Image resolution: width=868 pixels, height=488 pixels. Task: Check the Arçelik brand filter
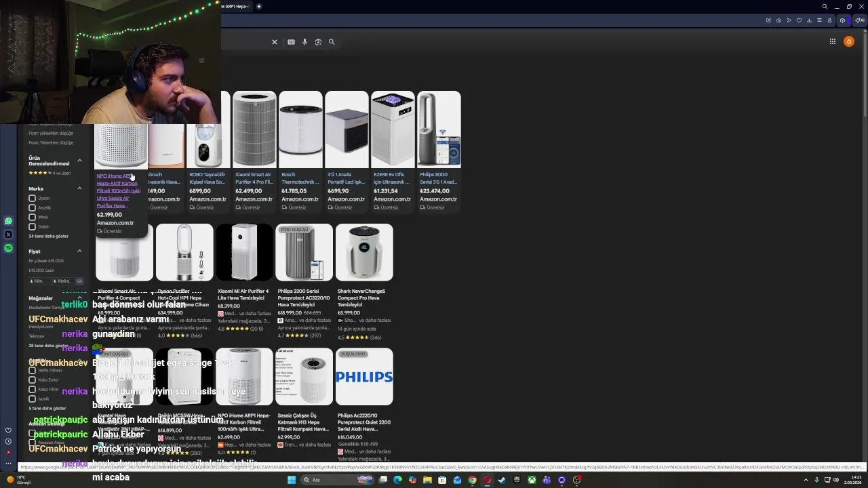pyautogui.click(x=32, y=208)
